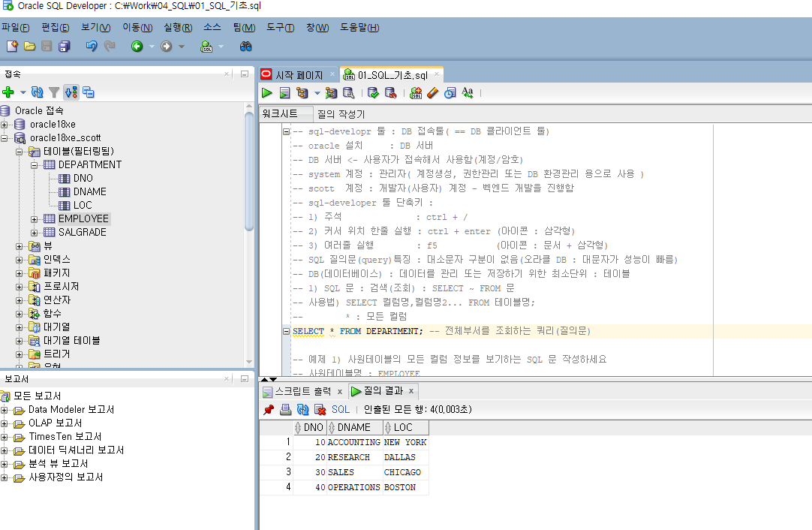This screenshot has width=812, height=530.
Task: Click the DNO column header in results
Action: coord(310,427)
